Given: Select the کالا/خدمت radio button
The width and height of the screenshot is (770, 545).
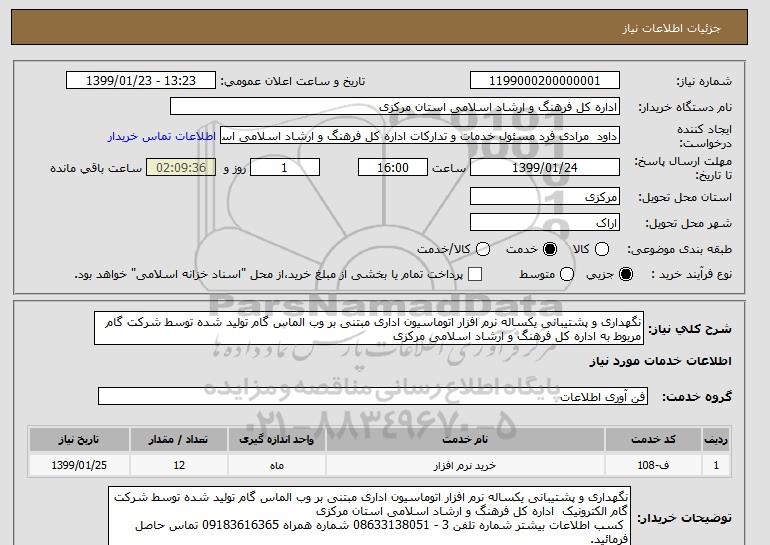Looking at the screenshot, I should pos(483,249).
